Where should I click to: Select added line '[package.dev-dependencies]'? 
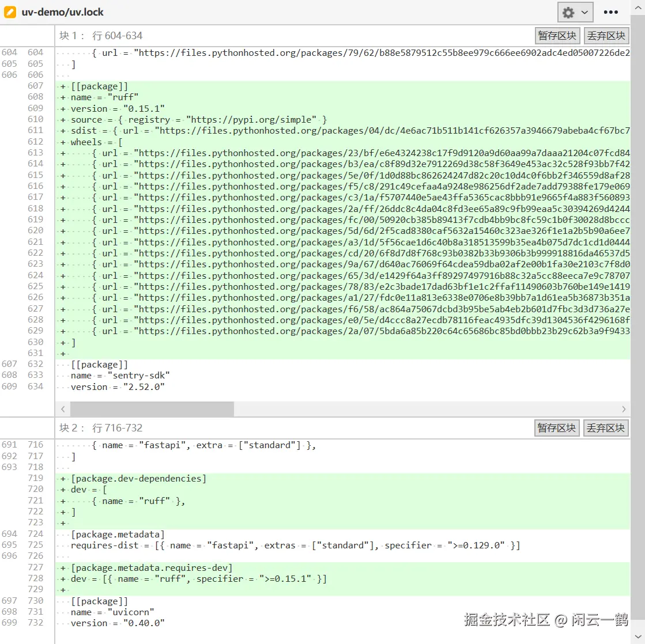(x=342, y=478)
